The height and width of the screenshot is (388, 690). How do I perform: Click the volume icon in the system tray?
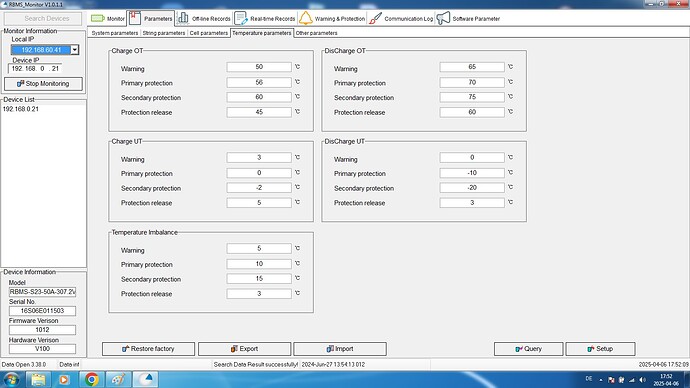click(x=642, y=380)
